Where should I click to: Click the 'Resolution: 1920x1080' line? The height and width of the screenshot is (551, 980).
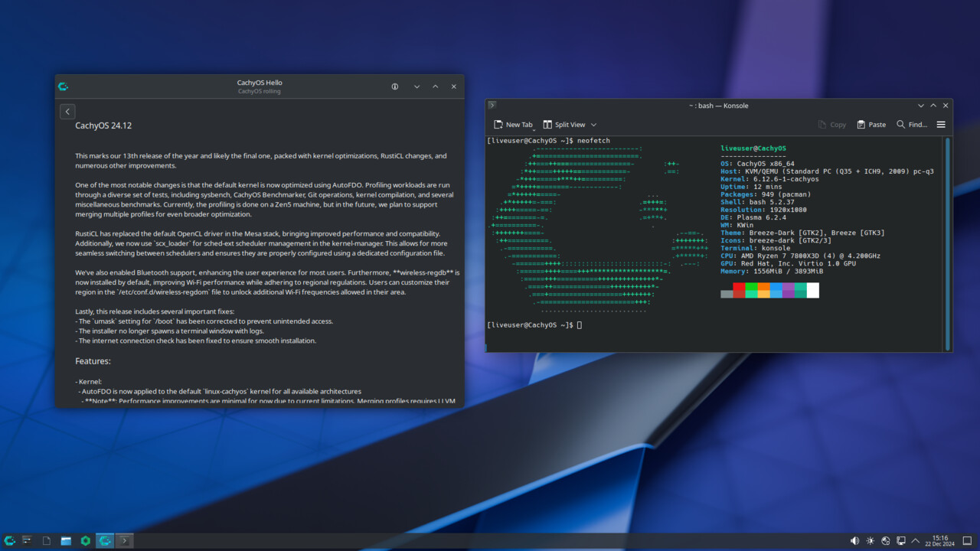coord(765,210)
